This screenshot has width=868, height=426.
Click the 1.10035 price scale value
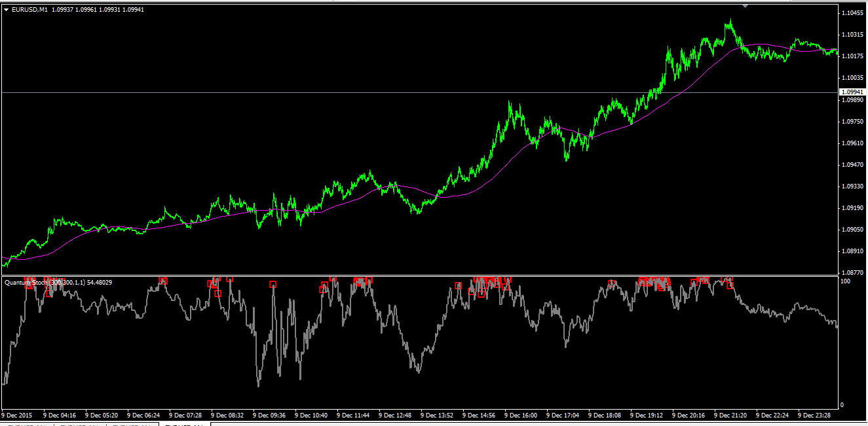click(854, 78)
